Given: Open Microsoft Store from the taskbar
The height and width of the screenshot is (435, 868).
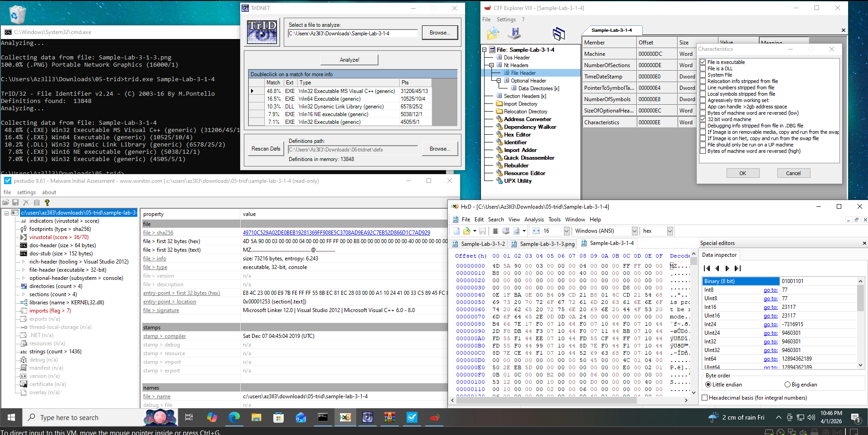Looking at the screenshot, I should click(278, 417).
